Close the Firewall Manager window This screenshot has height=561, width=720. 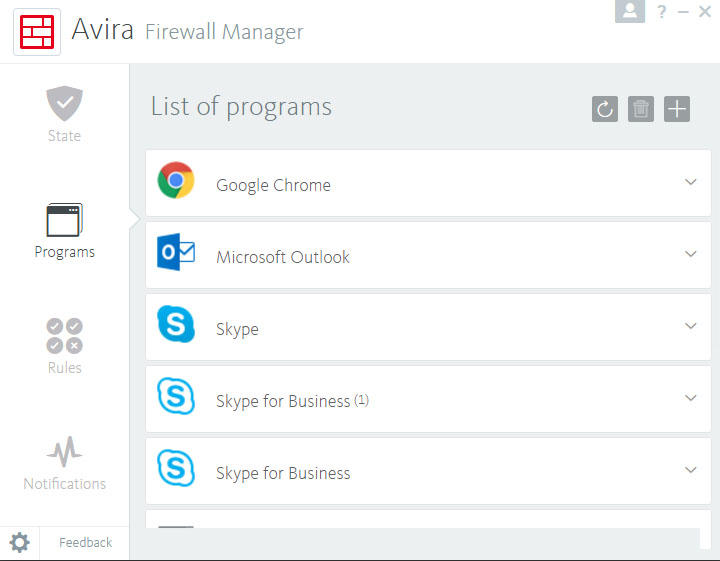coord(705,11)
